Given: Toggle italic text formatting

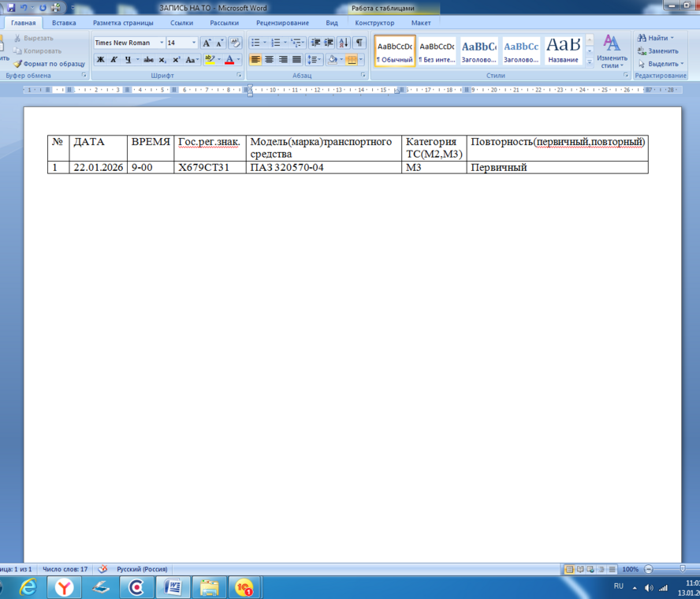Looking at the screenshot, I should coord(114,60).
